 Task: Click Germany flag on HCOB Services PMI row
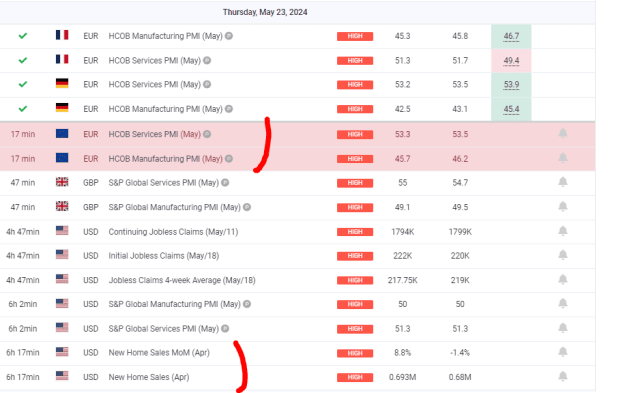pyautogui.click(x=62, y=83)
